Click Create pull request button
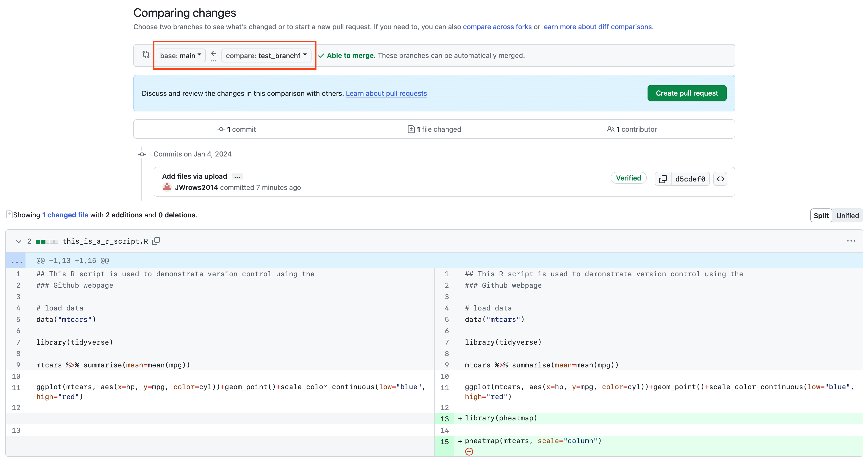868x461 pixels. [x=686, y=93]
